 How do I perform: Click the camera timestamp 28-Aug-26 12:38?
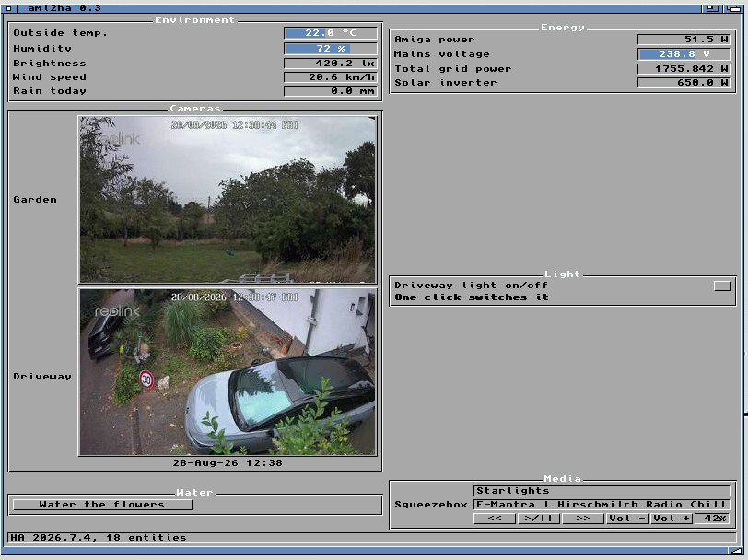pos(228,463)
